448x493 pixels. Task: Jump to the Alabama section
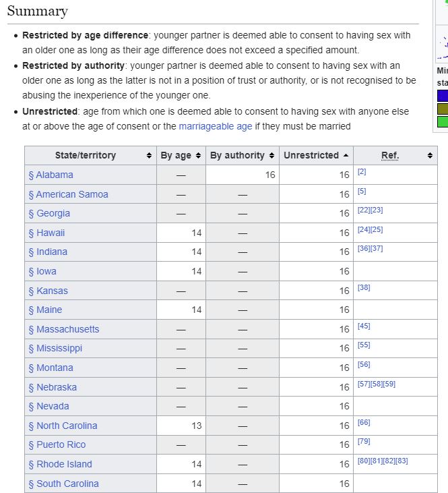[51, 175]
